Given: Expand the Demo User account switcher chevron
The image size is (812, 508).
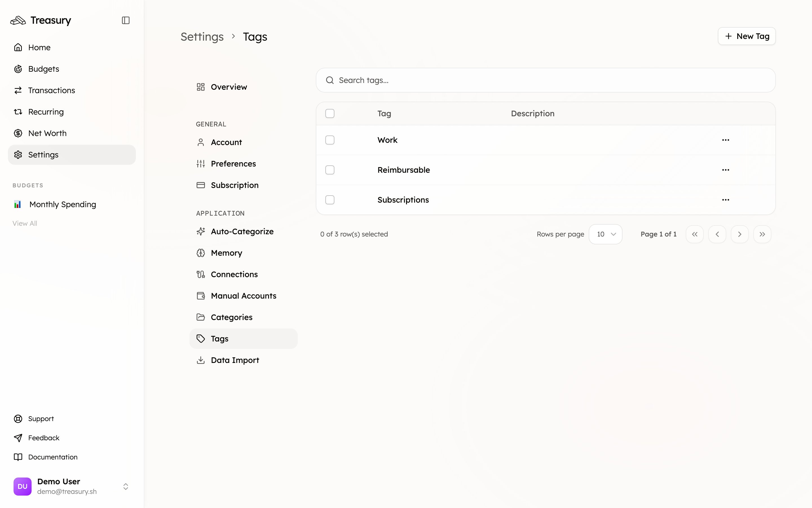Looking at the screenshot, I should 126,487.
